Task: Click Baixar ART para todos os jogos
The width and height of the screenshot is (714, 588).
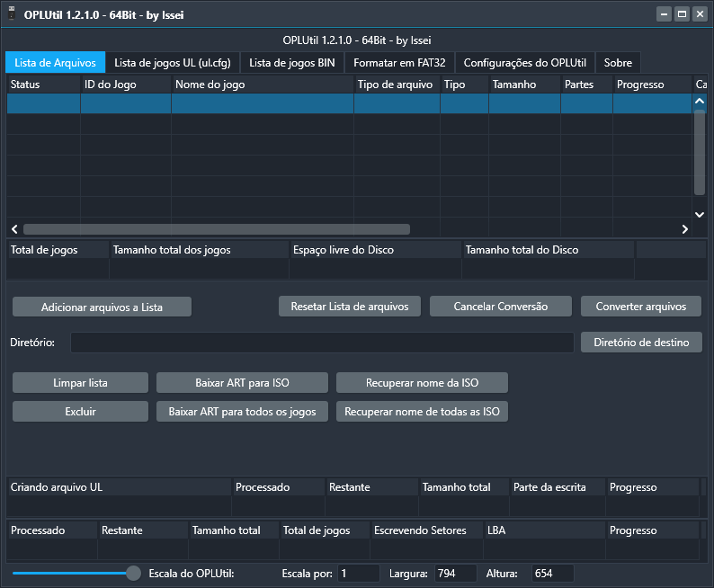Action: [242, 412]
